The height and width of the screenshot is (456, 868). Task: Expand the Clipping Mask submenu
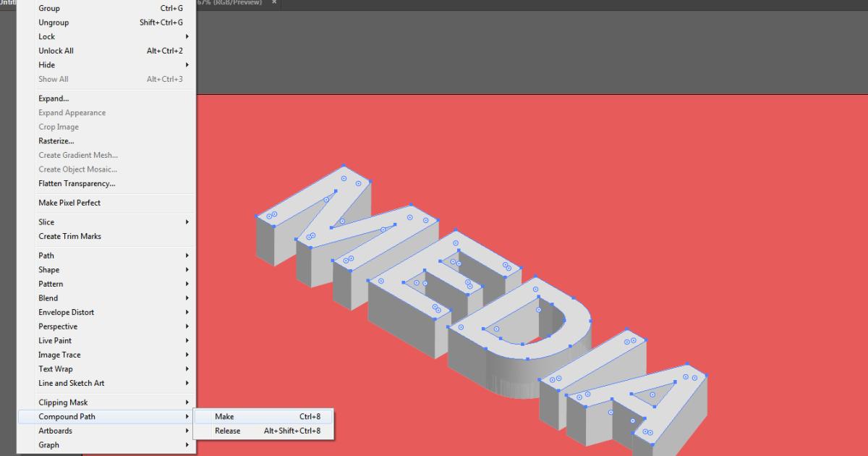pyautogui.click(x=61, y=402)
